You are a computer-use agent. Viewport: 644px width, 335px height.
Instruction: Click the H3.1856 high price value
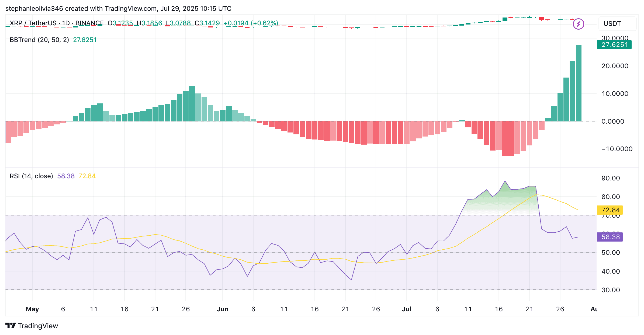click(x=150, y=23)
